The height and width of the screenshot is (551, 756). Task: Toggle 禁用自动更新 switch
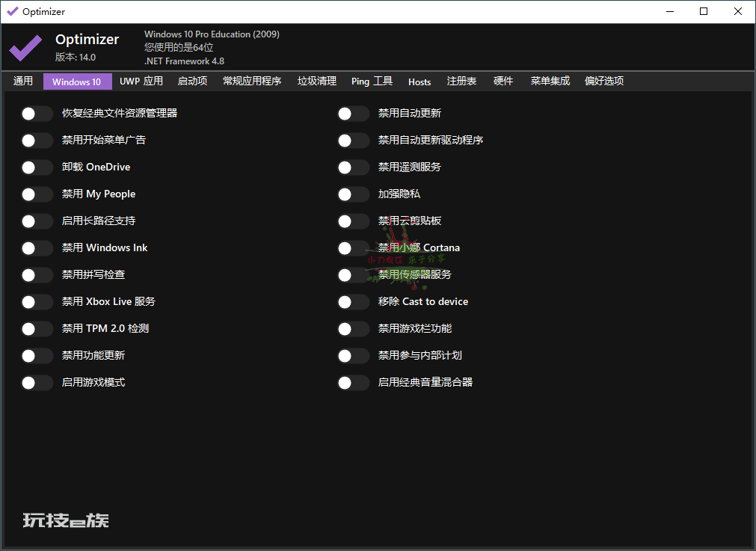tap(354, 114)
